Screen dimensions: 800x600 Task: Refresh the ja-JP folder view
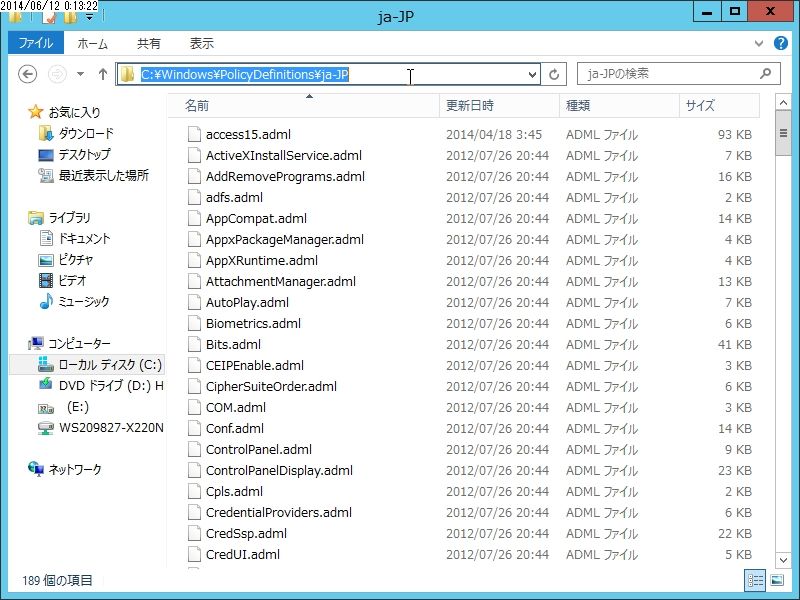pos(554,75)
